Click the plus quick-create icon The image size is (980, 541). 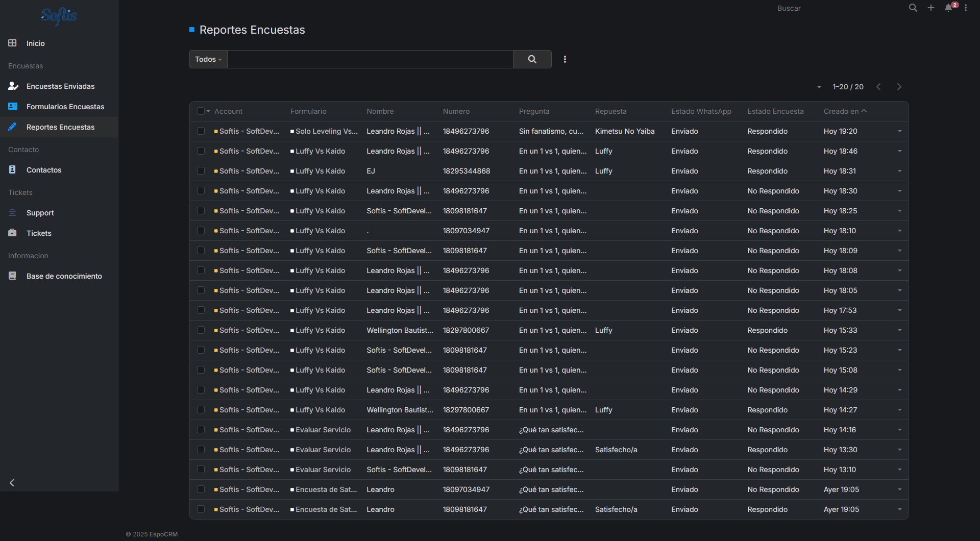click(x=931, y=8)
